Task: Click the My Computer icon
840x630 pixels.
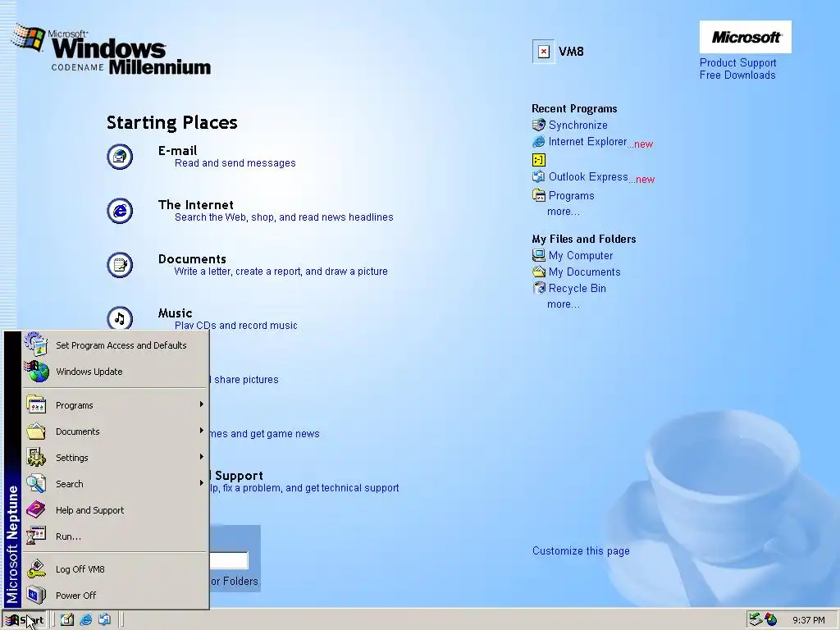Action: [x=538, y=255]
